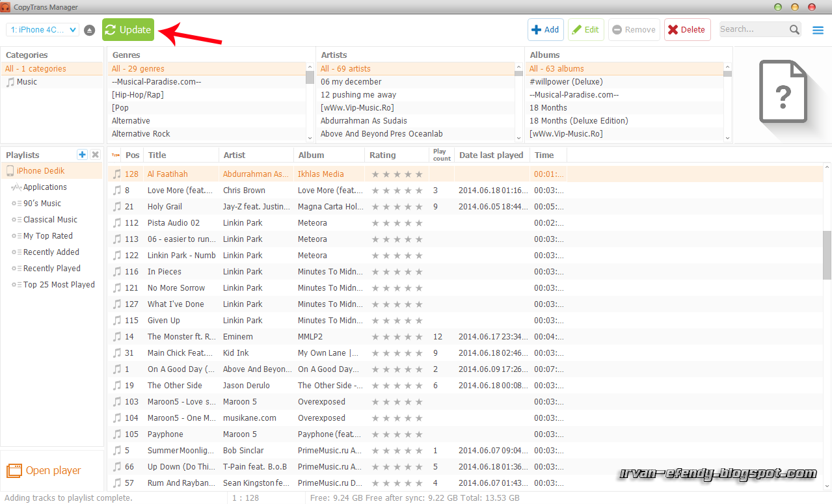Select artist Abdurrahman As Sudais
This screenshot has width=832, height=504.
(415, 121)
